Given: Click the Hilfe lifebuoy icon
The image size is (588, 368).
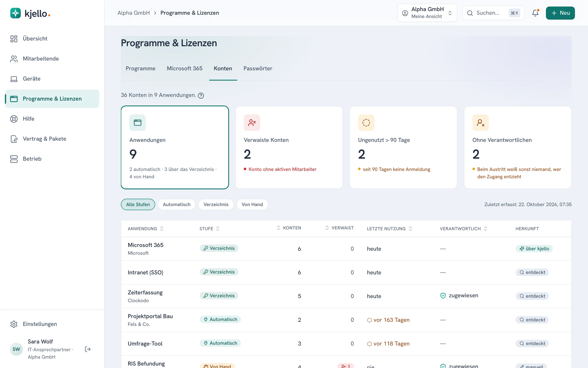Looking at the screenshot, I should pos(14,119).
